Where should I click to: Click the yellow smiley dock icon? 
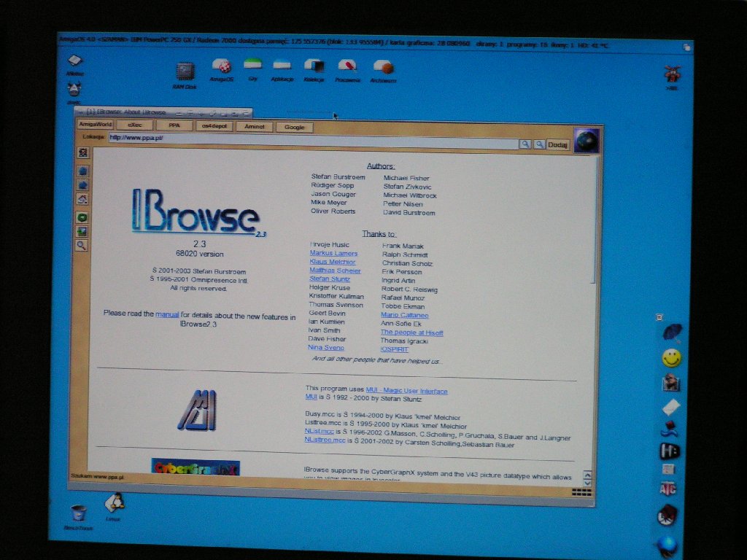pos(672,357)
